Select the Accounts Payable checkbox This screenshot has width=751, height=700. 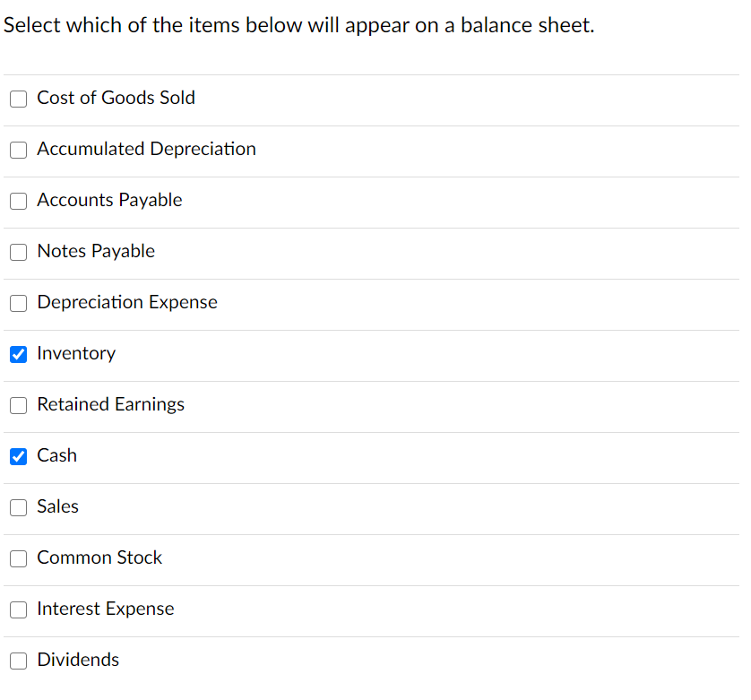(x=18, y=201)
